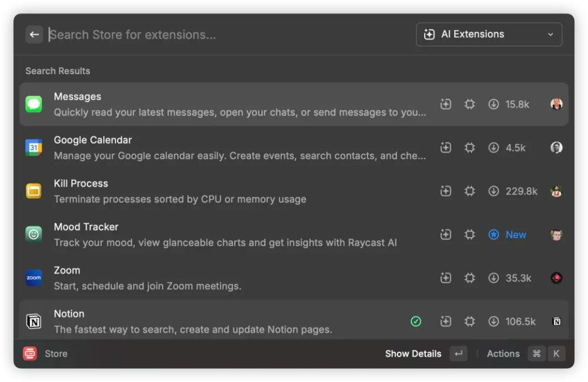The height and width of the screenshot is (382, 588).
Task: Click the 15.8k download count
Action: pyautogui.click(x=517, y=104)
